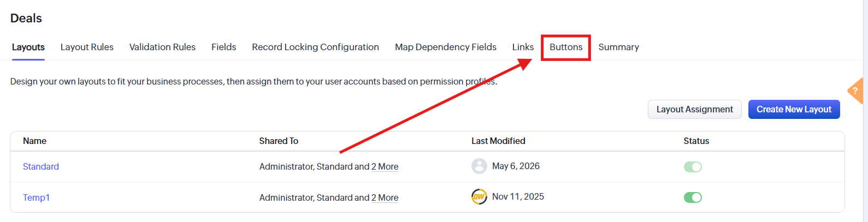This screenshot has height=222, width=868.
Task: Open the Temp1 layout link
Action: click(x=36, y=197)
